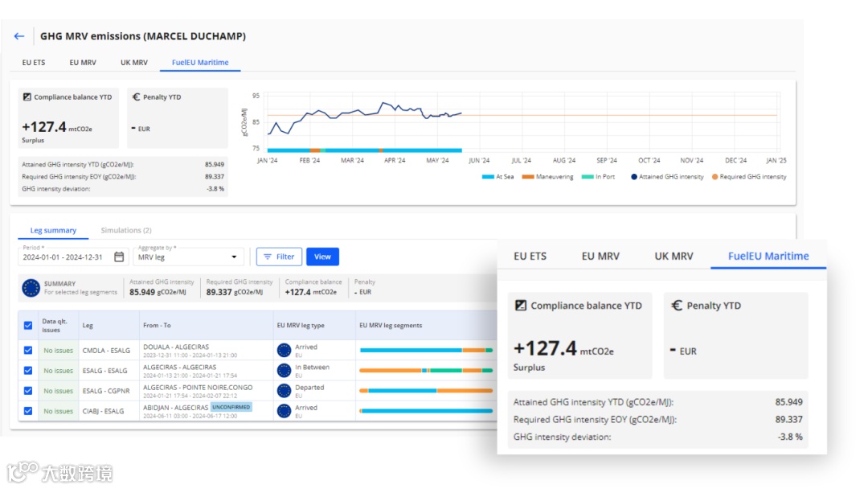Expand the Aggregate by MRV leg dropdown
Viewport: 868px width, 489px height.
(x=187, y=257)
